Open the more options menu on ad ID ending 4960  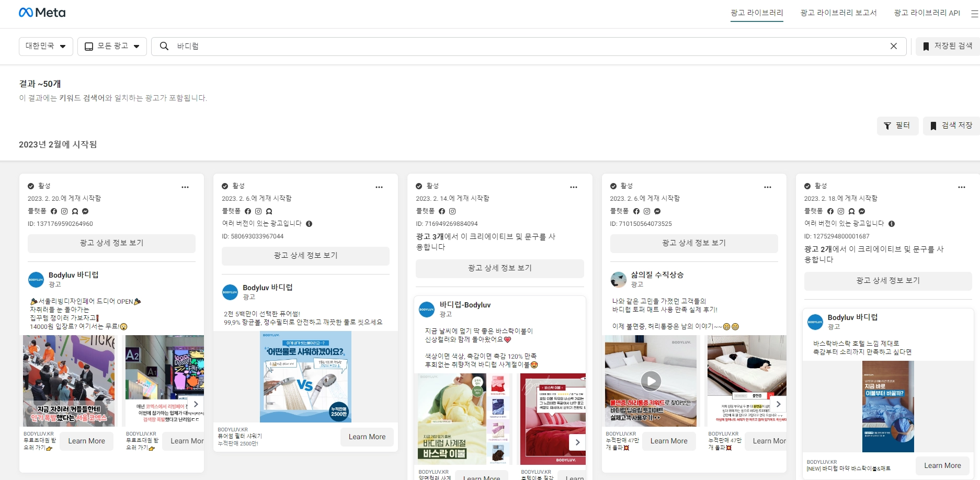pos(185,187)
